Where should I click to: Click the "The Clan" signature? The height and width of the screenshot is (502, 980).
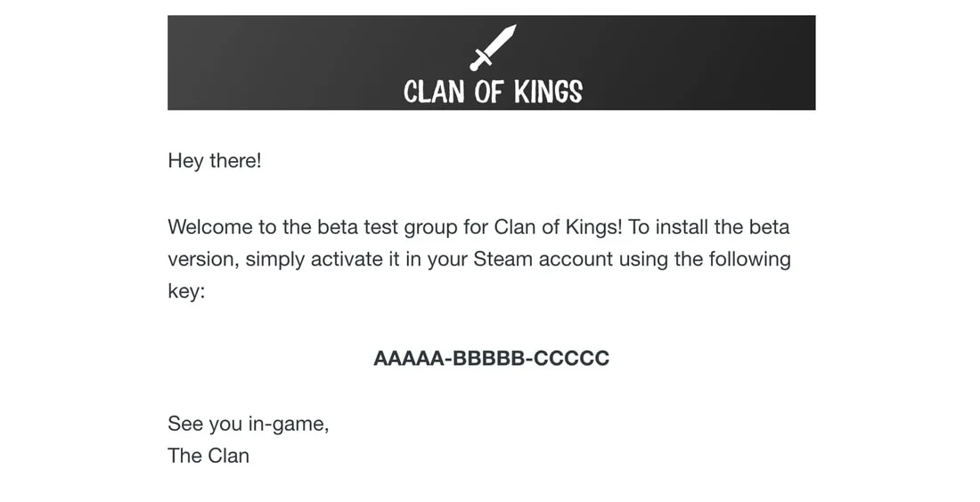tap(208, 456)
